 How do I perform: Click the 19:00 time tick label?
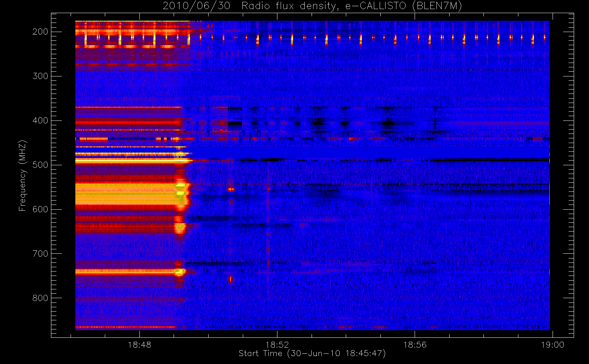[x=553, y=344]
